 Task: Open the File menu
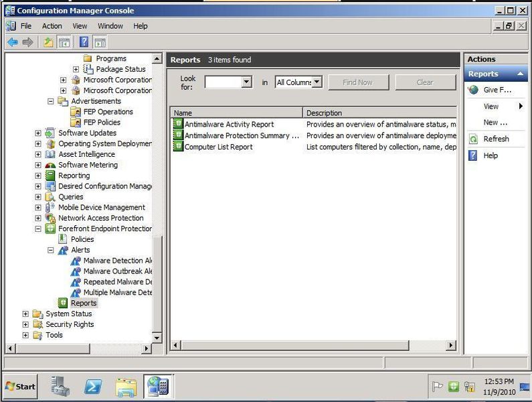point(26,26)
